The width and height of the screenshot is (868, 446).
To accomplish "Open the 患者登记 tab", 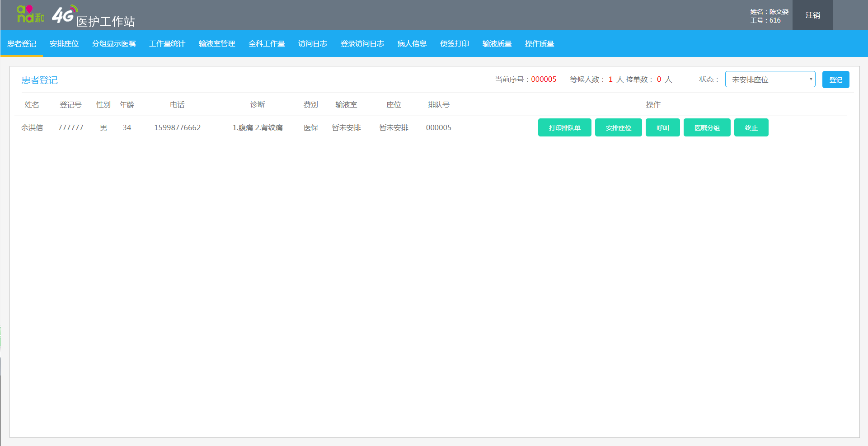I will 22,44.
